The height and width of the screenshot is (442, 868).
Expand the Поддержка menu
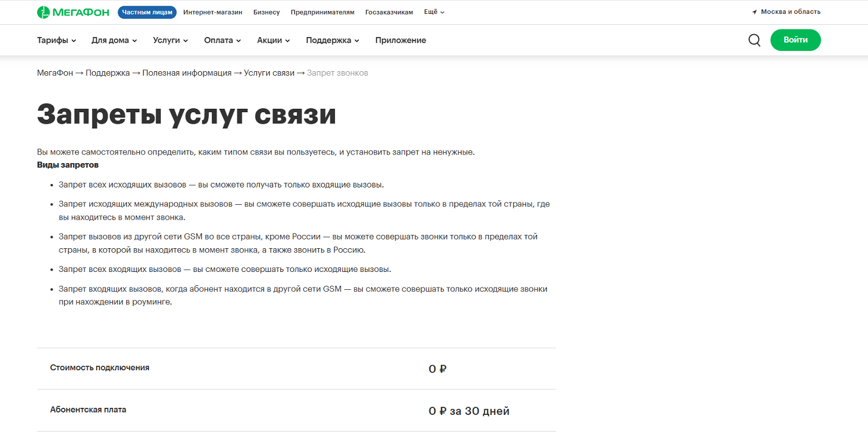(333, 40)
